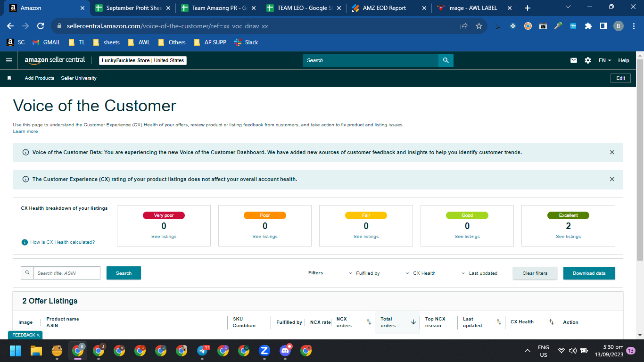
Task: Sort listings by Last updated
Action: (x=499, y=322)
